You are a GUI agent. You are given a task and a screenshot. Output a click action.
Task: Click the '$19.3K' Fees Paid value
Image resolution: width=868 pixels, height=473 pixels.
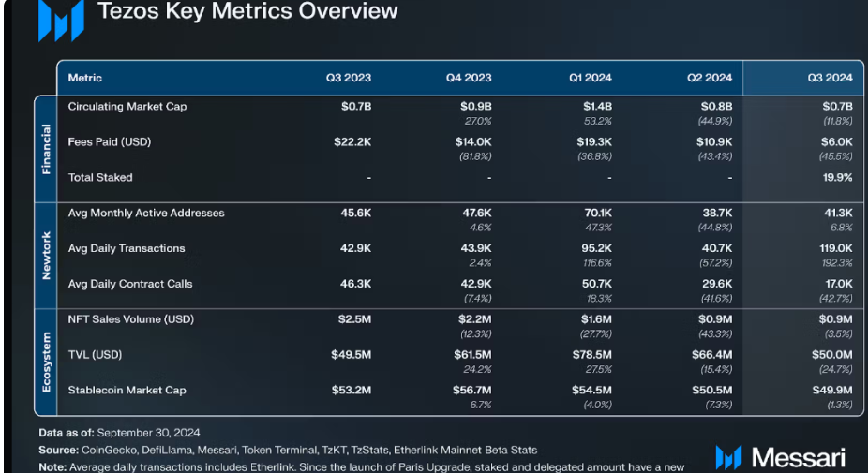point(594,142)
